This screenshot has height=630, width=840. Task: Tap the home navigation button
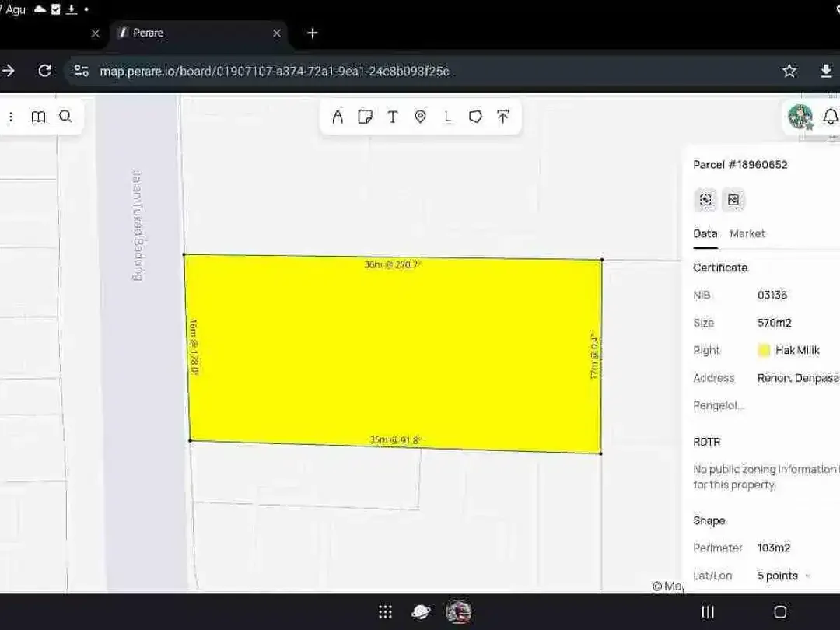781,612
